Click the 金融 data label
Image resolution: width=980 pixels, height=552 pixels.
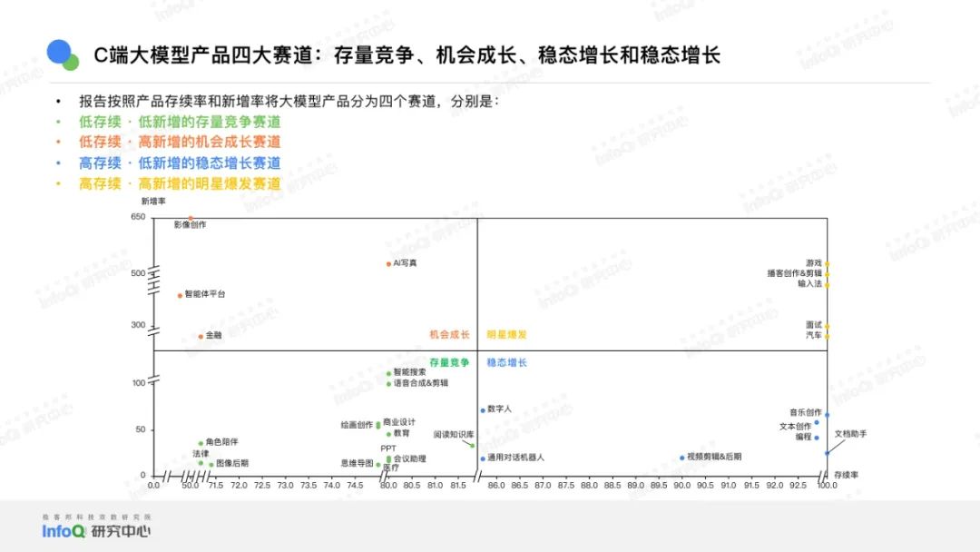214,336
